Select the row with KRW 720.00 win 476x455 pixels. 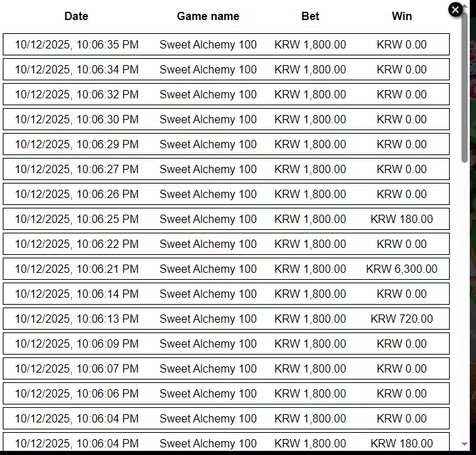[x=226, y=319]
